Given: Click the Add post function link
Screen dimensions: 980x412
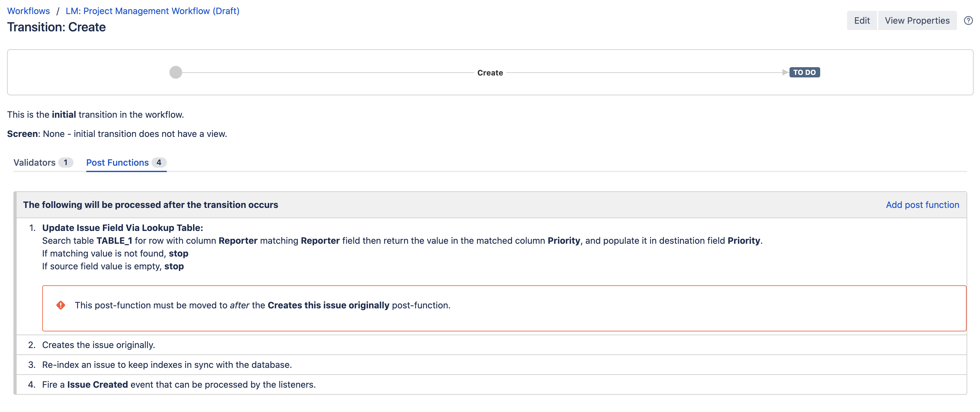Looking at the screenshot, I should (x=922, y=205).
